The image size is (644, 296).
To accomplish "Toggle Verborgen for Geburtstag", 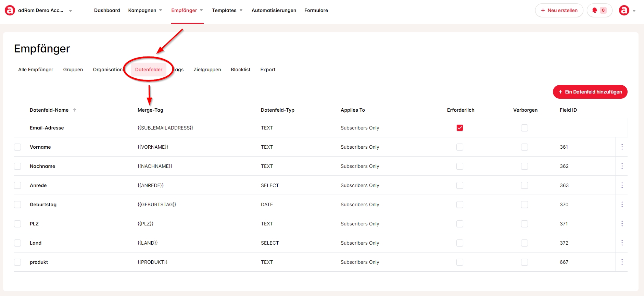I will coord(525,205).
